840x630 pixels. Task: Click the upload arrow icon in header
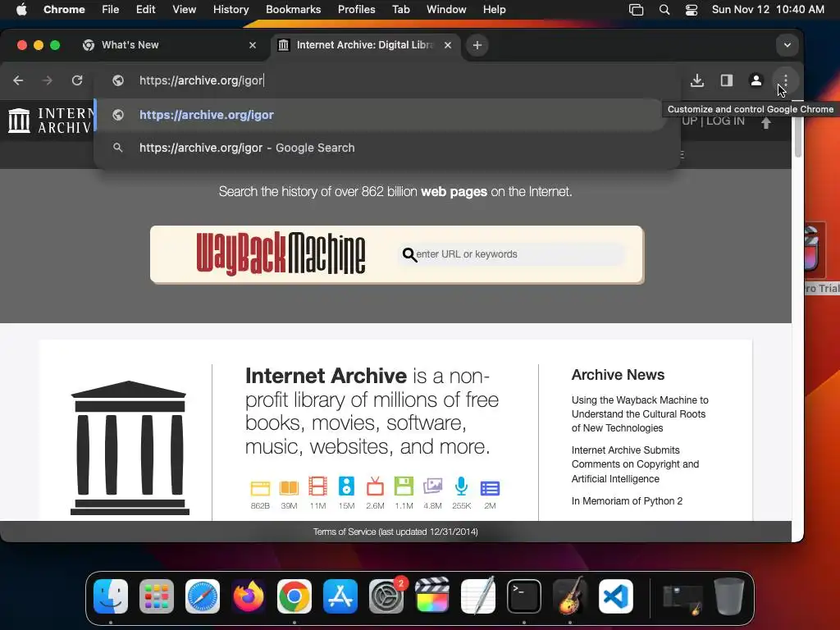pos(766,123)
